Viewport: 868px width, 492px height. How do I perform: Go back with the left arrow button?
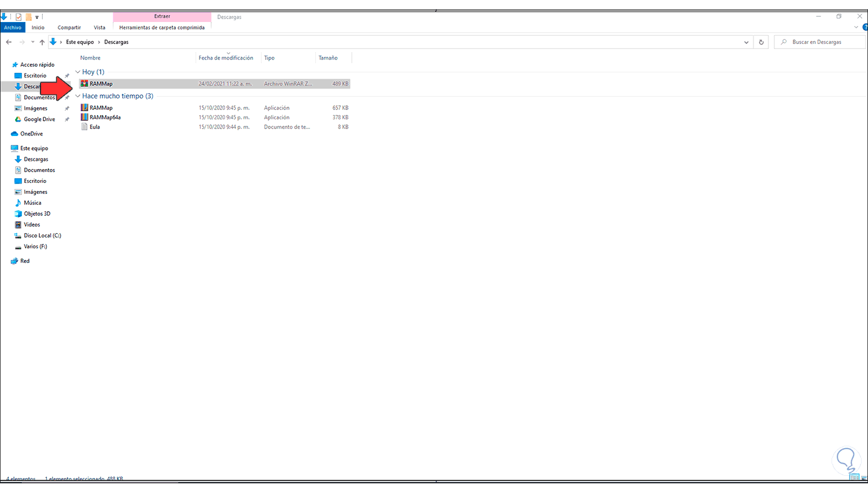(x=9, y=42)
